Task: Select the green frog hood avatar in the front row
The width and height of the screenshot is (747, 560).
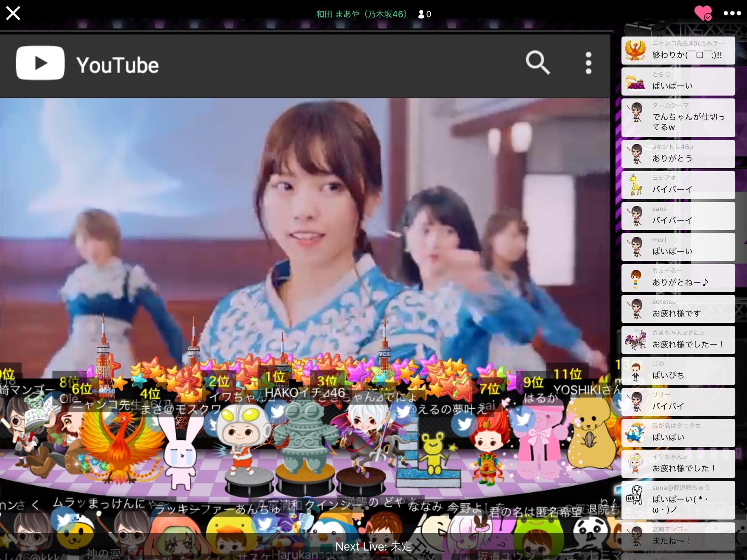Action: click(539, 535)
